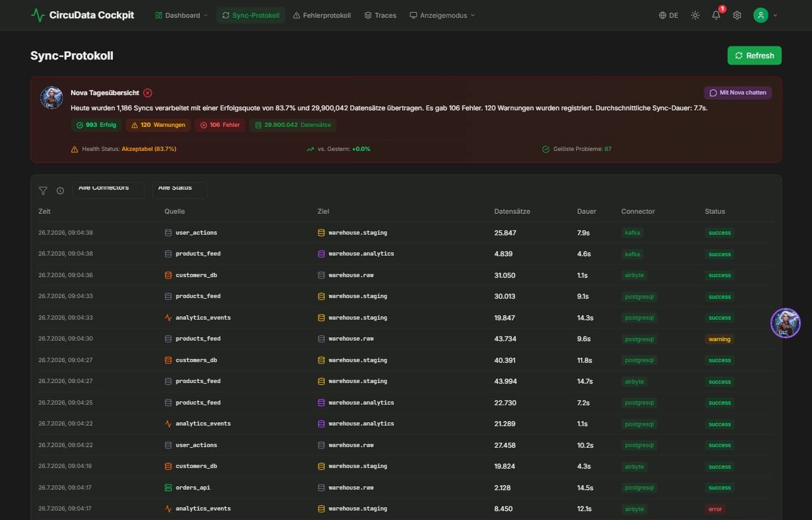Click the Akzeptabel (83.7%) health value
Image resolution: width=812 pixels, height=520 pixels.
[x=149, y=149]
